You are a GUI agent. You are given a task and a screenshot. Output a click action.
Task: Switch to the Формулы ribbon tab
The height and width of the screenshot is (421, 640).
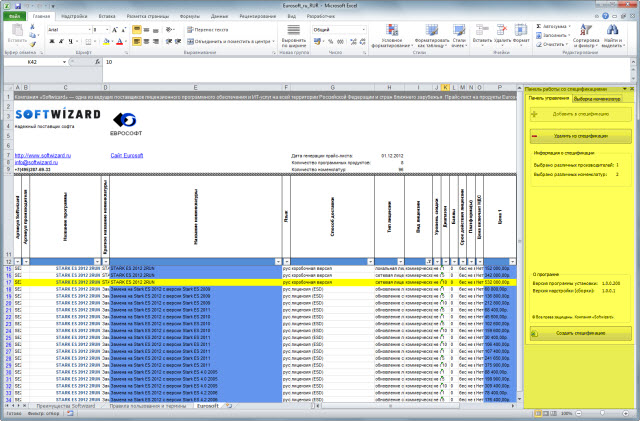coord(190,16)
